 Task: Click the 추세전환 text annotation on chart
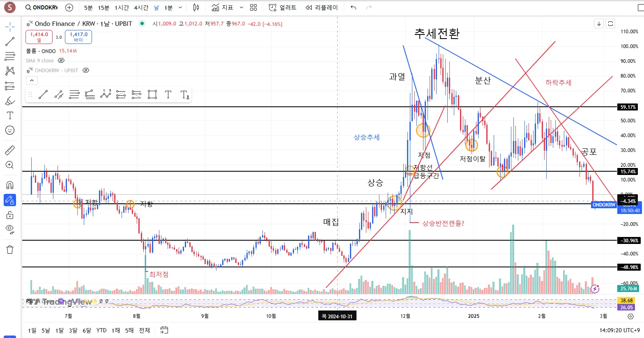pyautogui.click(x=437, y=33)
